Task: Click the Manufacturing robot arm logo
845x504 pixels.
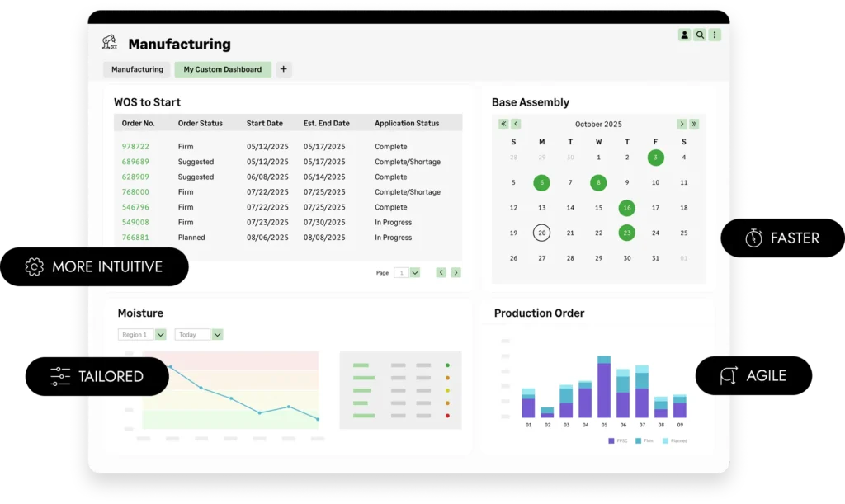Action: (110, 43)
